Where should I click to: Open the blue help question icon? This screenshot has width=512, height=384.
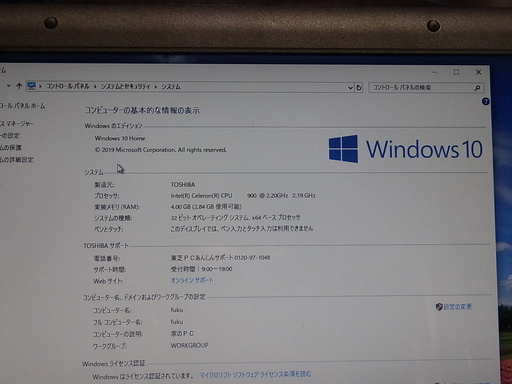(x=485, y=101)
